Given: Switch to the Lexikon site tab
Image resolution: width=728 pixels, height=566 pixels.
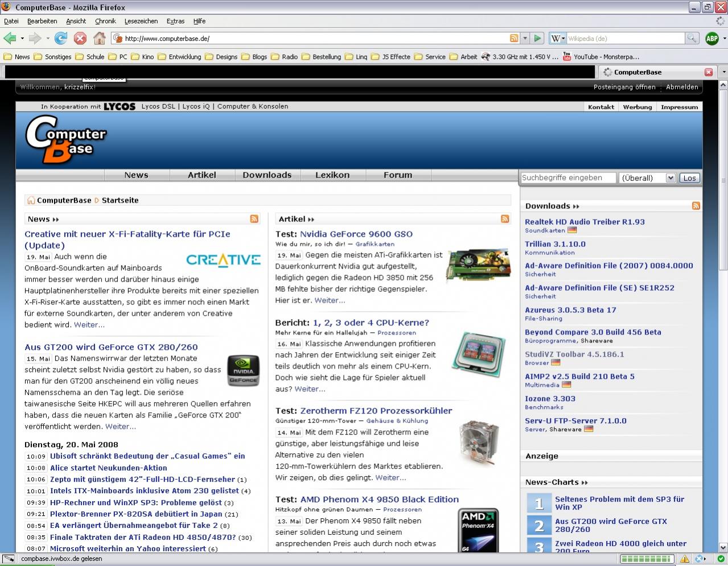Looking at the screenshot, I should tap(332, 175).
